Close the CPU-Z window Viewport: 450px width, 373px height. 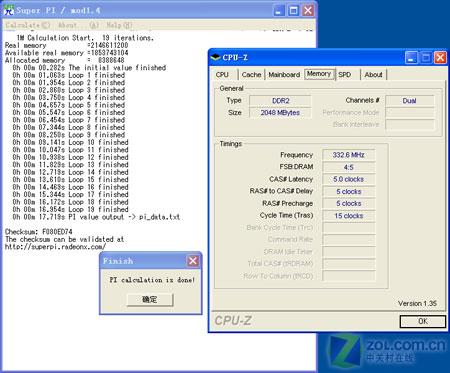click(440, 58)
